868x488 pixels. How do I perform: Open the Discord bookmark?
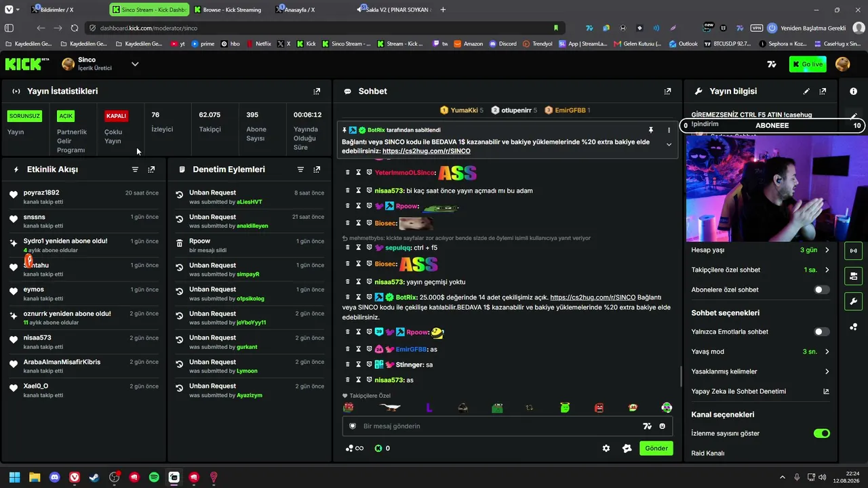point(502,44)
